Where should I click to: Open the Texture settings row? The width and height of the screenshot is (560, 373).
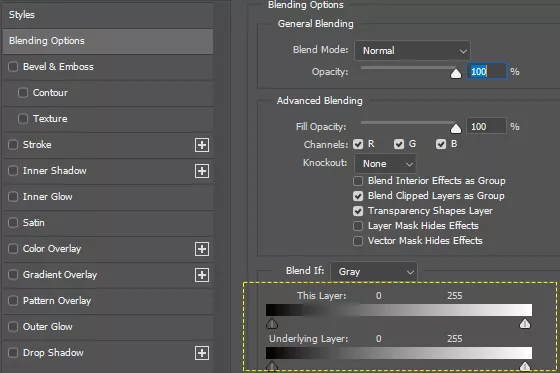pyautogui.click(x=108, y=119)
